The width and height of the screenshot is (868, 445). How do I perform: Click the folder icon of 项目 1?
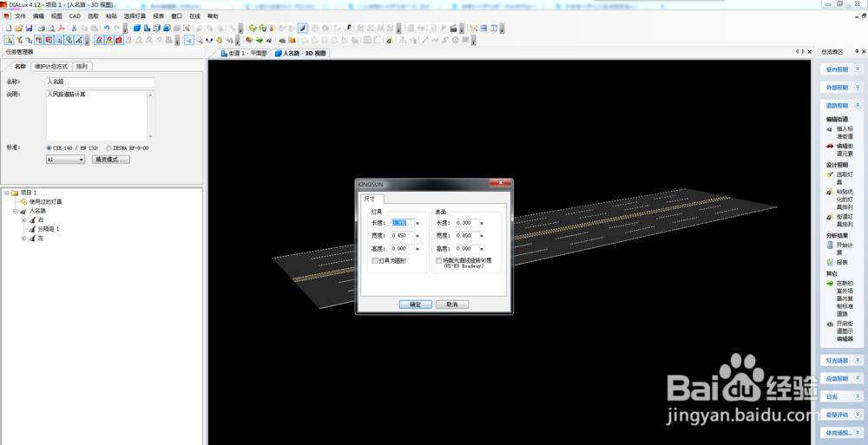coord(15,193)
